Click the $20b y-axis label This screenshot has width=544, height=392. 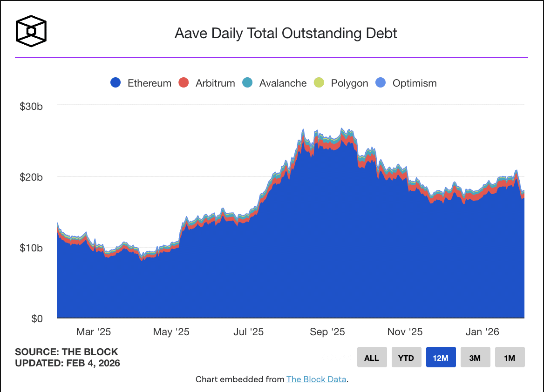[31, 177]
